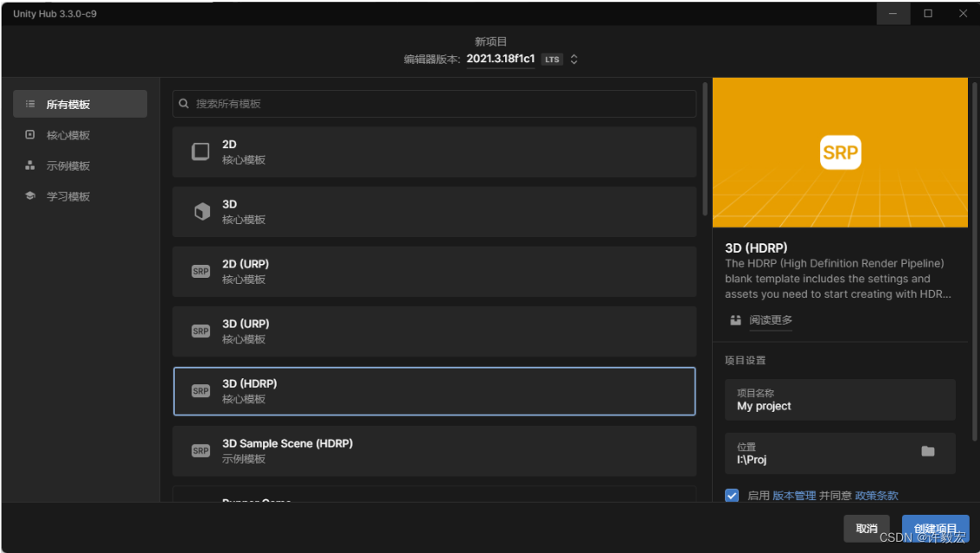The image size is (980, 553).
Task: Click the template list scrollbar
Action: (705, 149)
